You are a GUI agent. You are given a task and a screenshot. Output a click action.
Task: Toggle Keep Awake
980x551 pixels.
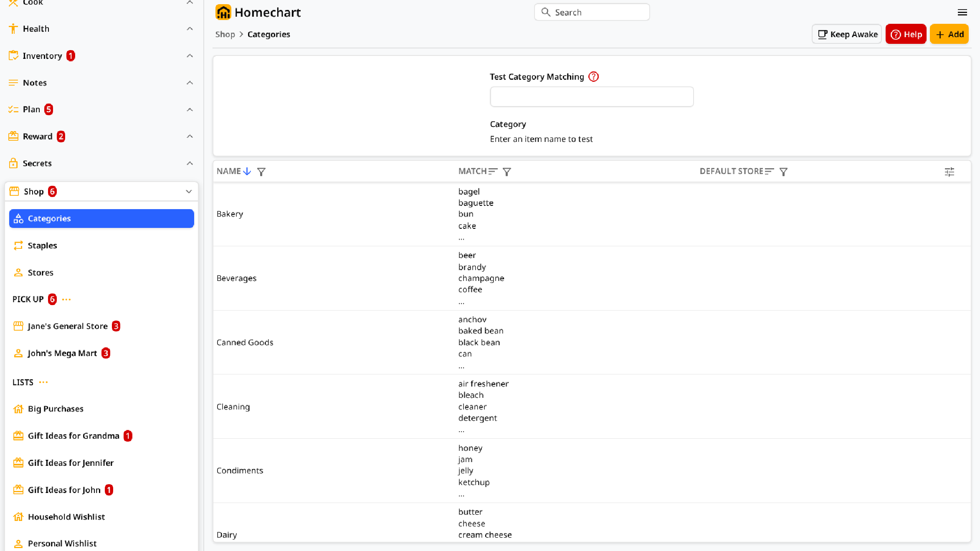pos(847,34)
